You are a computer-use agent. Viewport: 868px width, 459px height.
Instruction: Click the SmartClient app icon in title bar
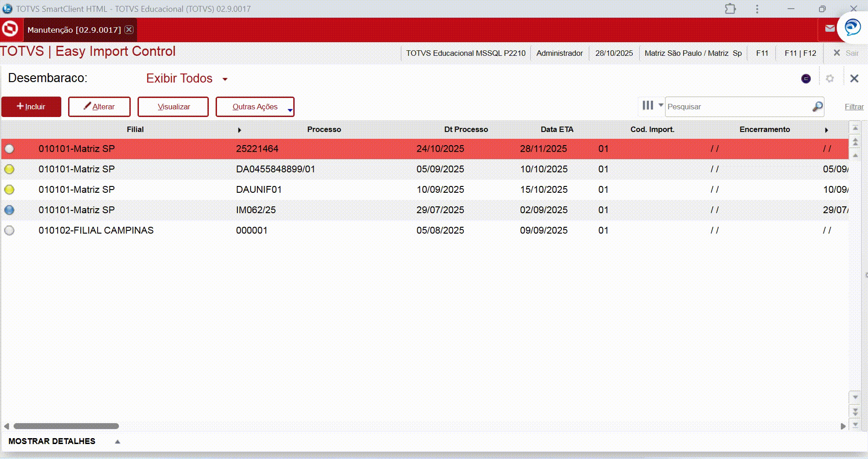(x=7, y=9)
